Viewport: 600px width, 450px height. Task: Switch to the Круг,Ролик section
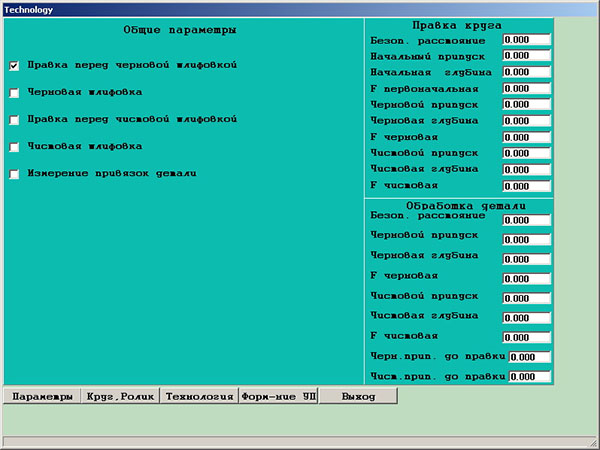(x=120, y=396)
